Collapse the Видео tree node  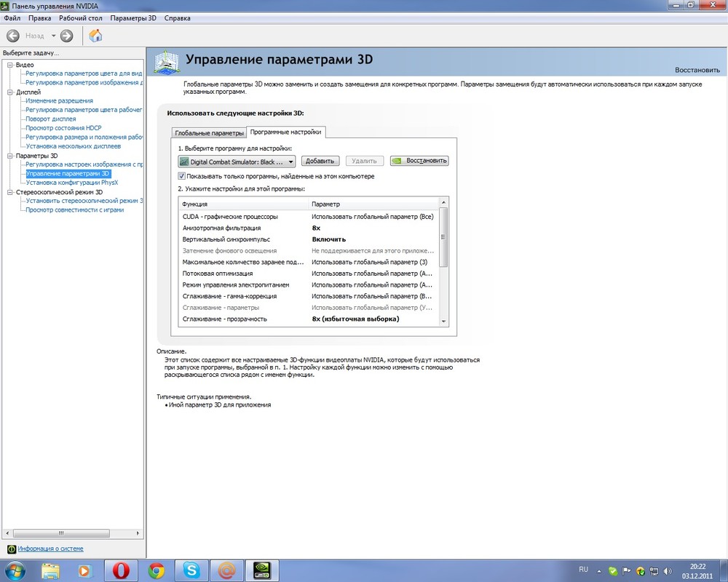point(9,65)
